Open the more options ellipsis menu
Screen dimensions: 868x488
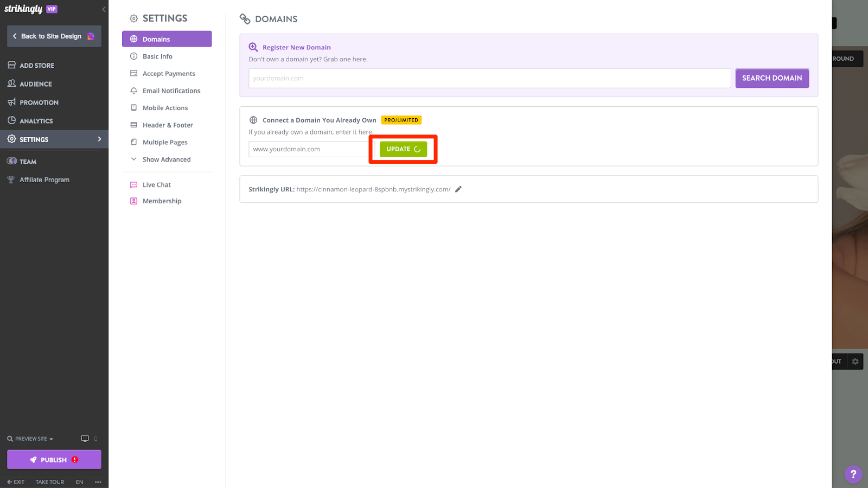(98, 482)
